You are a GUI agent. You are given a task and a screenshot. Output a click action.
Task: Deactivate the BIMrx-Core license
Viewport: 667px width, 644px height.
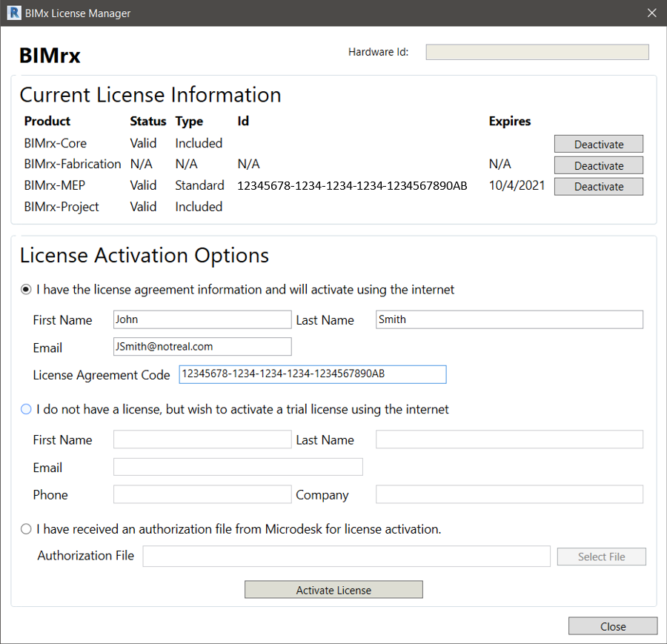point(599,145)
